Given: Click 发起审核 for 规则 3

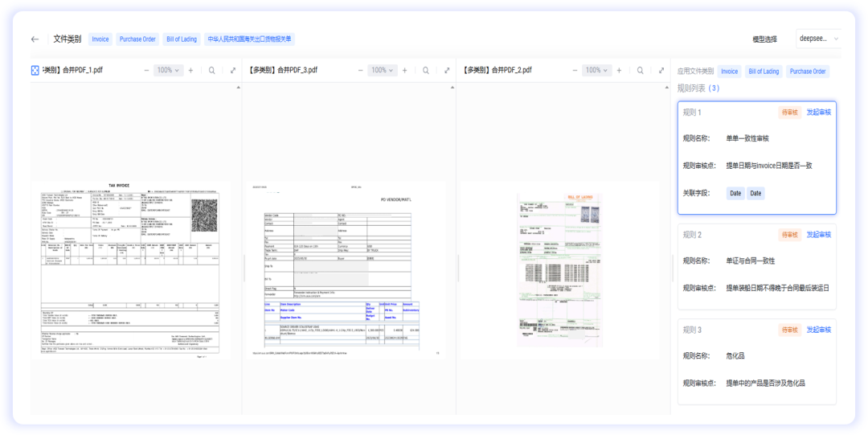Looking at the screenshot, I should (818, 330).
